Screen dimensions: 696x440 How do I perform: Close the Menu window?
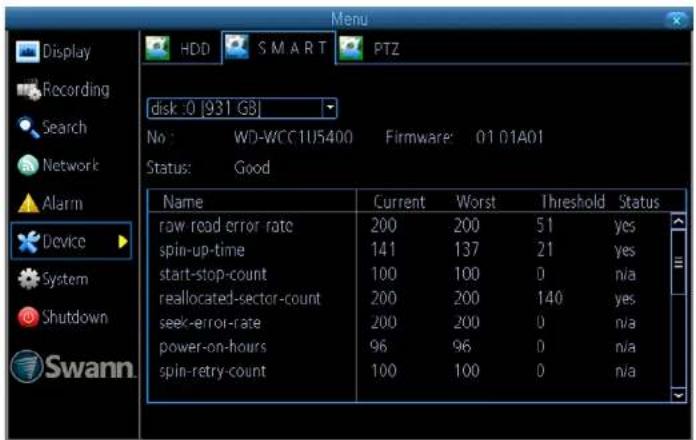[x=676, y=20]
